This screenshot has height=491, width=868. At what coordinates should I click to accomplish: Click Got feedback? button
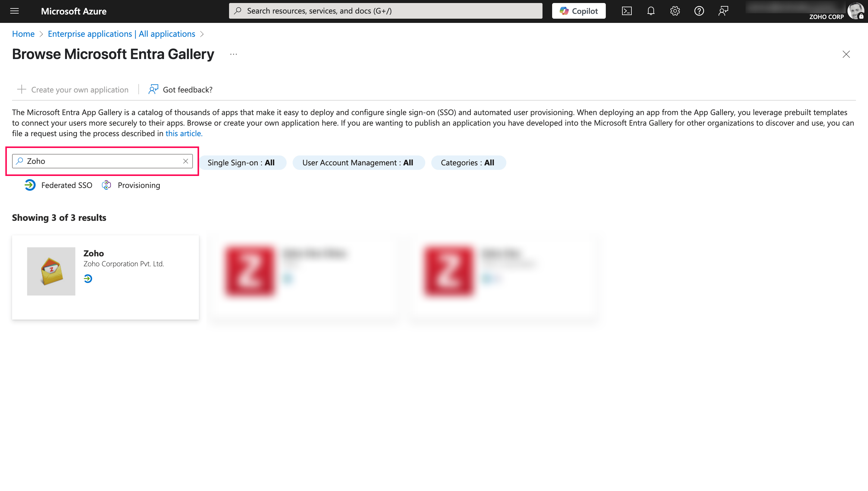(x=181, y=89)
